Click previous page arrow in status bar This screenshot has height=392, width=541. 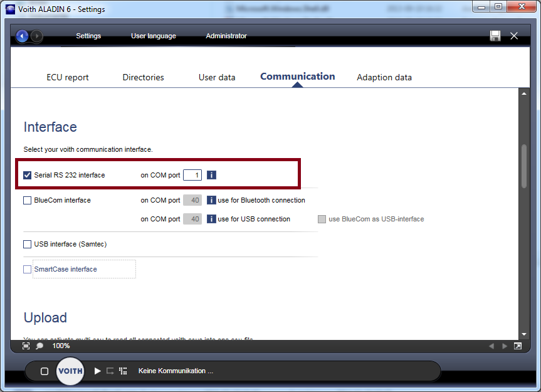point(491,346)
